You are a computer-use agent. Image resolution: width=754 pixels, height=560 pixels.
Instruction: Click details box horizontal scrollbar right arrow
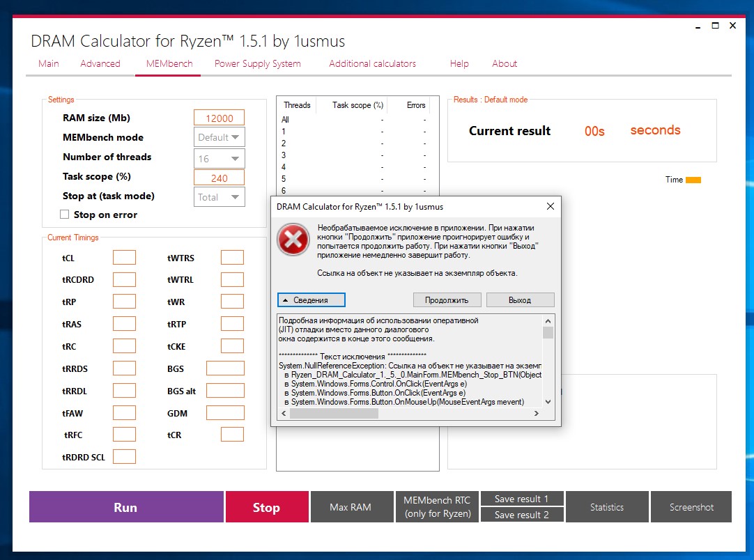click(x=537, y=414)
